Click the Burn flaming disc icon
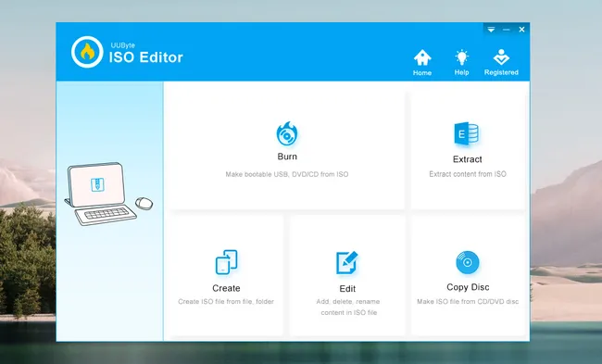 pyautogui.click(x=287, y=133)
